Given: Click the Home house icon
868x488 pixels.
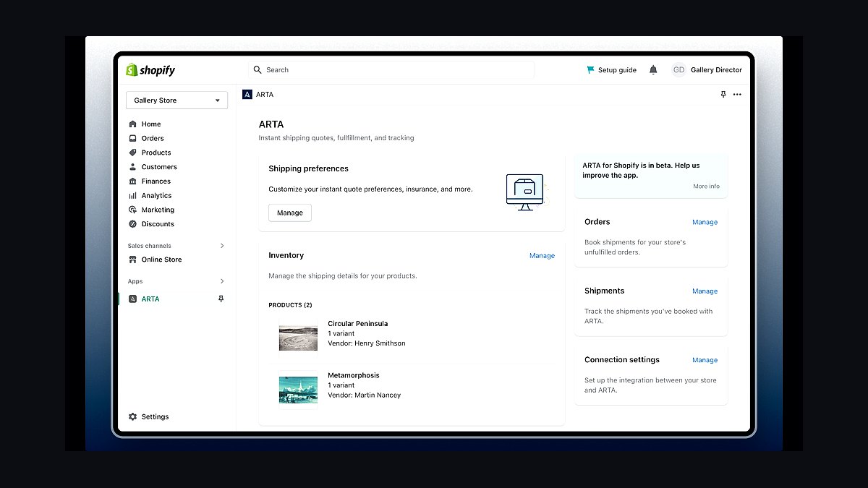Looking at the screenshot, I should [132, 124].
